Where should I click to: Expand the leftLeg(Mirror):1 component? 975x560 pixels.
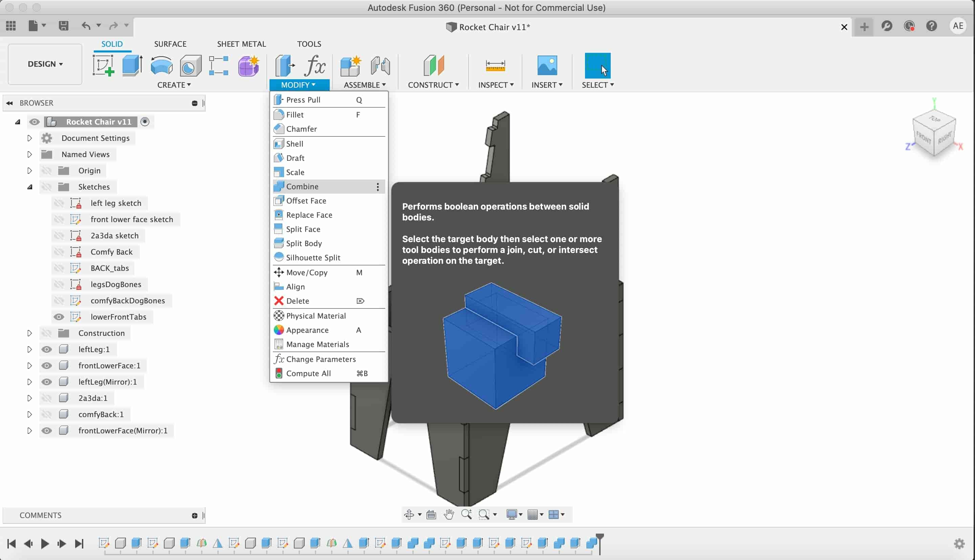[x=29, y=382]
